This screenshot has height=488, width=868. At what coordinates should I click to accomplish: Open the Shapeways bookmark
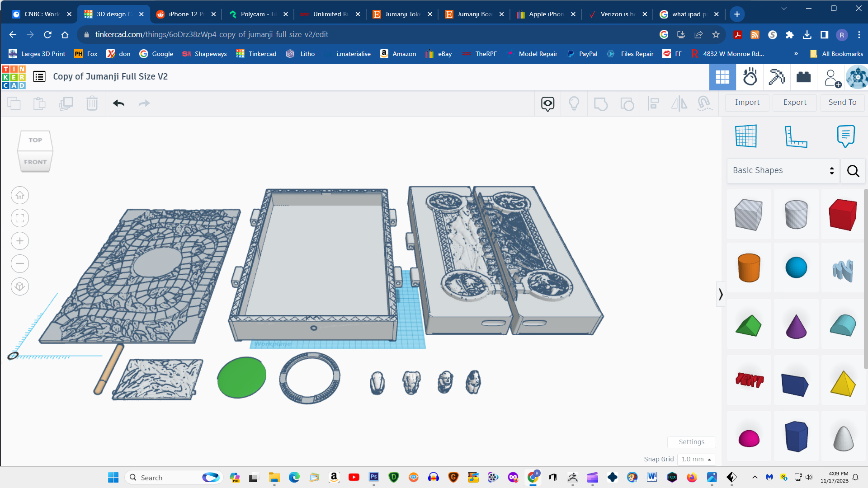tap(204, 54)
